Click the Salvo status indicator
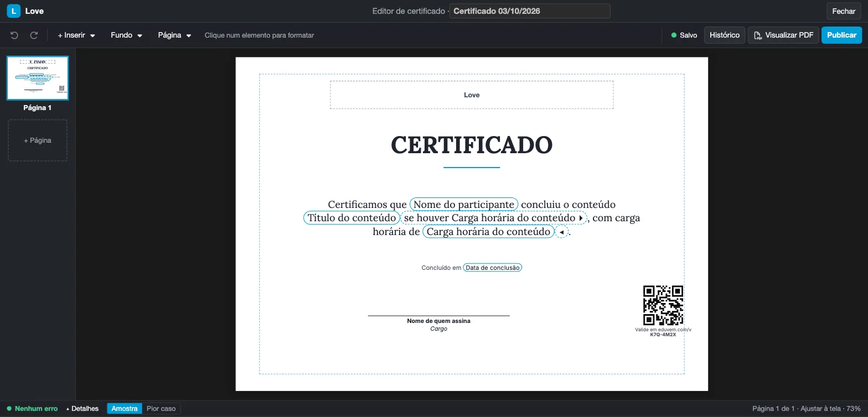The image size is (868, 417). point(684,35)
